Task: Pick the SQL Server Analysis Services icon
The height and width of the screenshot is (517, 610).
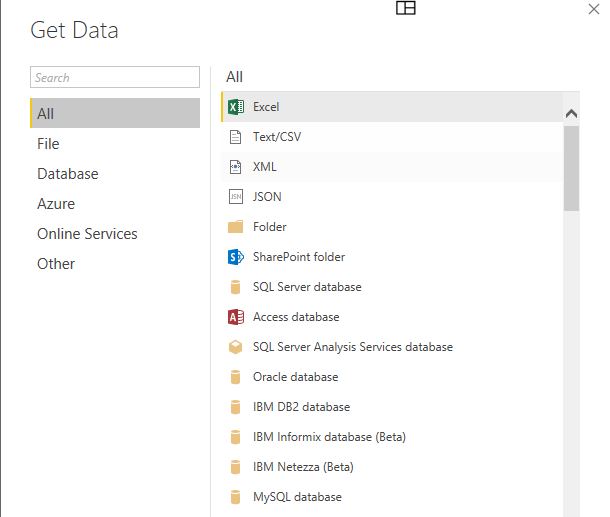Action: coord(236,347)
